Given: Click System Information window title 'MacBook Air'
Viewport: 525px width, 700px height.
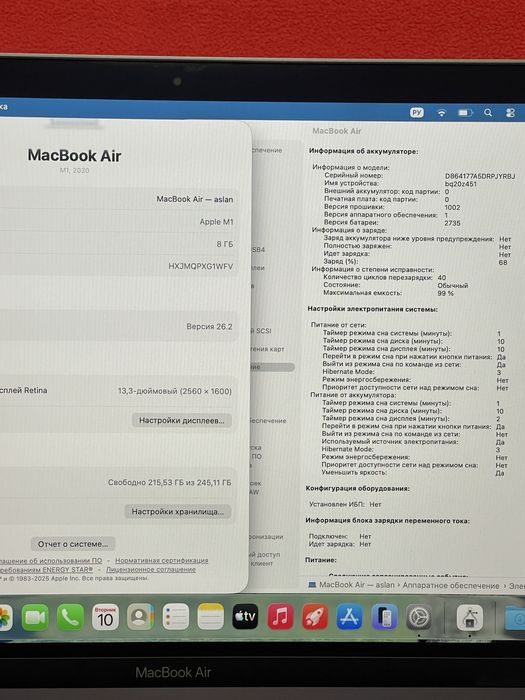Looking at the screenshot, I should point(337,131).
